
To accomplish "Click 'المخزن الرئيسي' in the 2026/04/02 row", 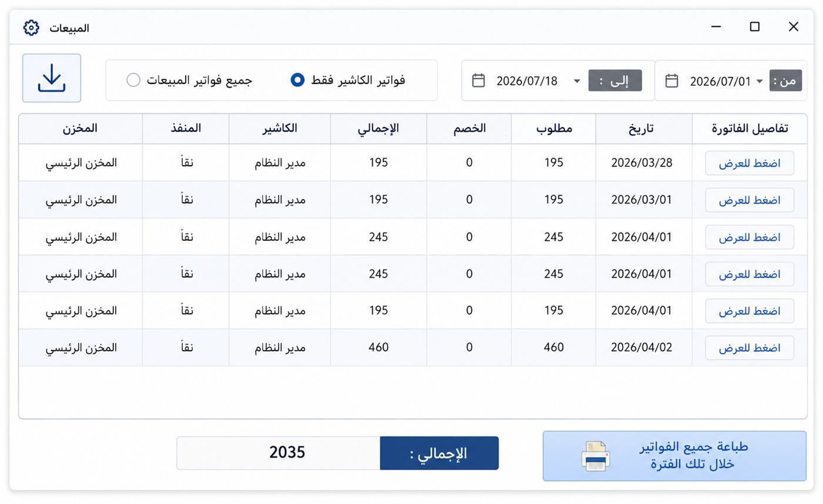I will [81, 348].
